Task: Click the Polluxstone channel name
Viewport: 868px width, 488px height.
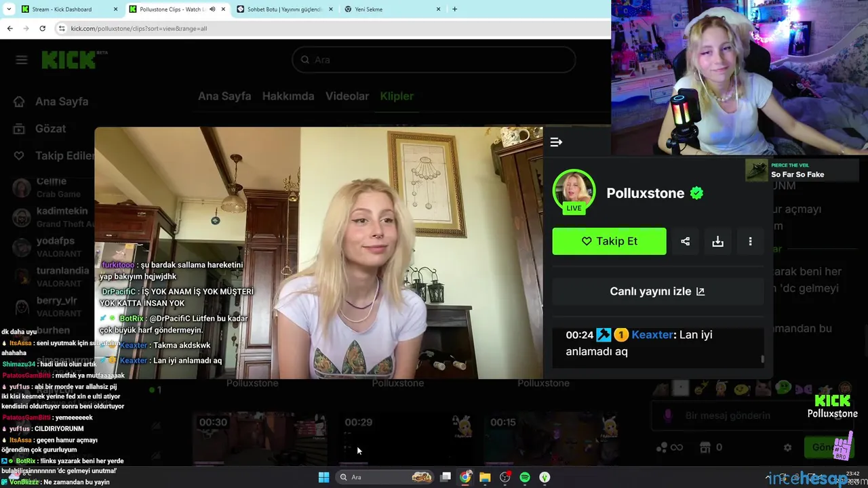Action: pos(645,193)
